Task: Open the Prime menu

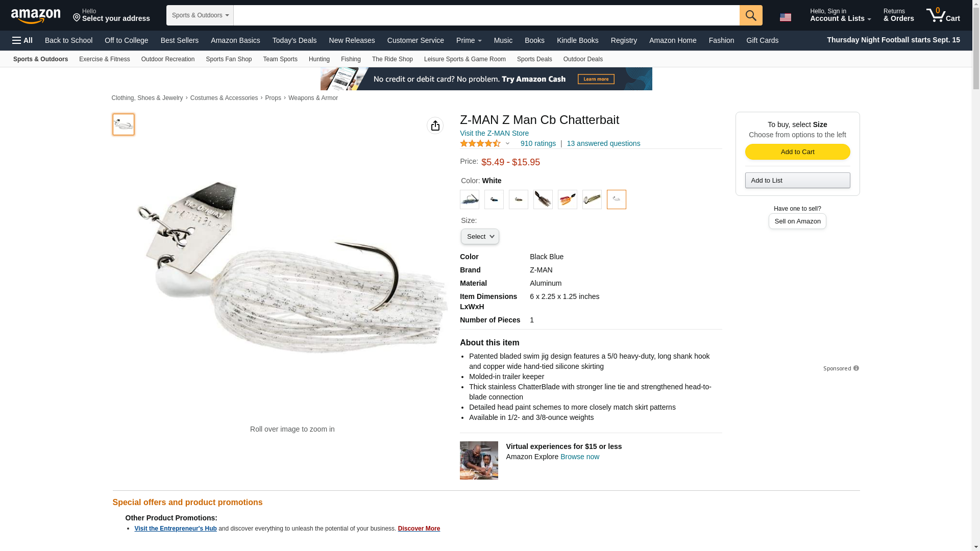Action: click(469, 40)
